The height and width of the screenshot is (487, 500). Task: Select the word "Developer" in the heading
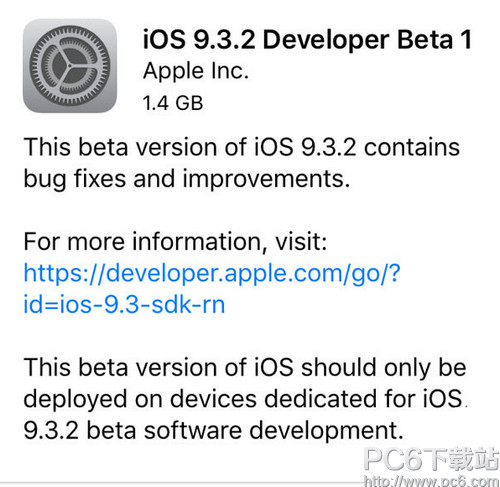point(326,40)
